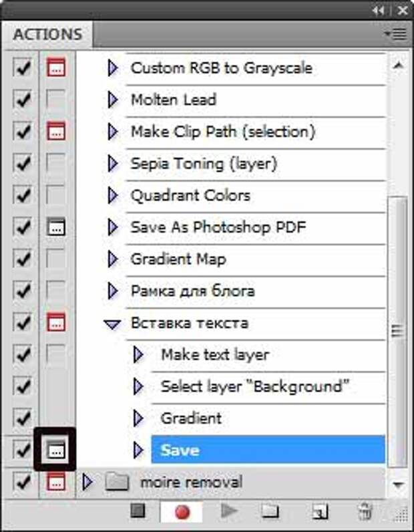The height and width of the screenshot is (532, 414).
Task: Click the Delete trash icon
Action: [x=364, y=512]
